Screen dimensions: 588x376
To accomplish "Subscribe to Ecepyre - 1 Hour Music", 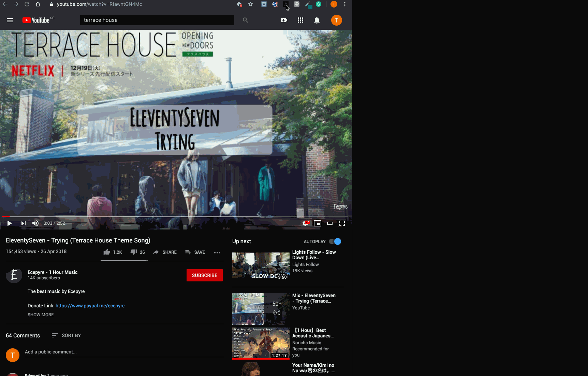I will coord(205,275).
